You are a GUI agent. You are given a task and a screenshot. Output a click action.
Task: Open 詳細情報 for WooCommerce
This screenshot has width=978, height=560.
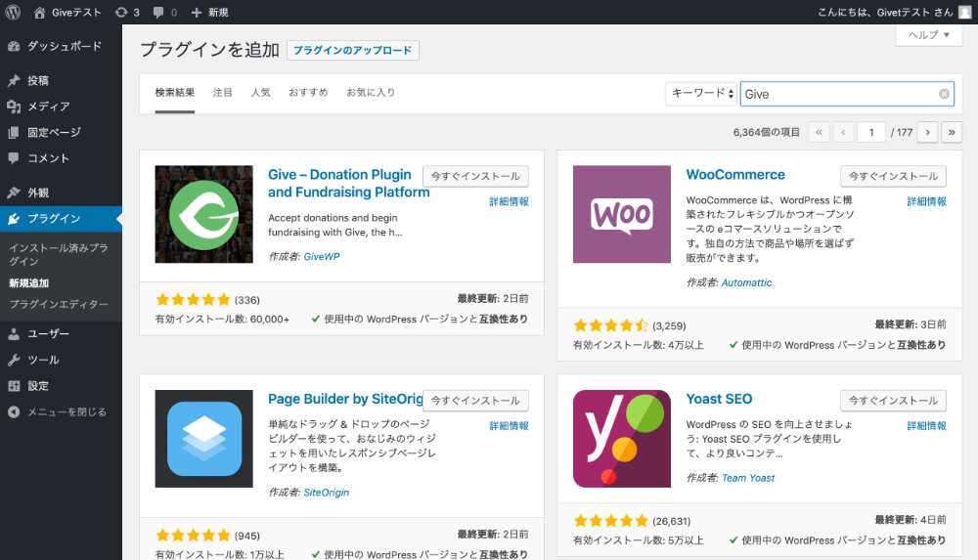pos(927,201)
